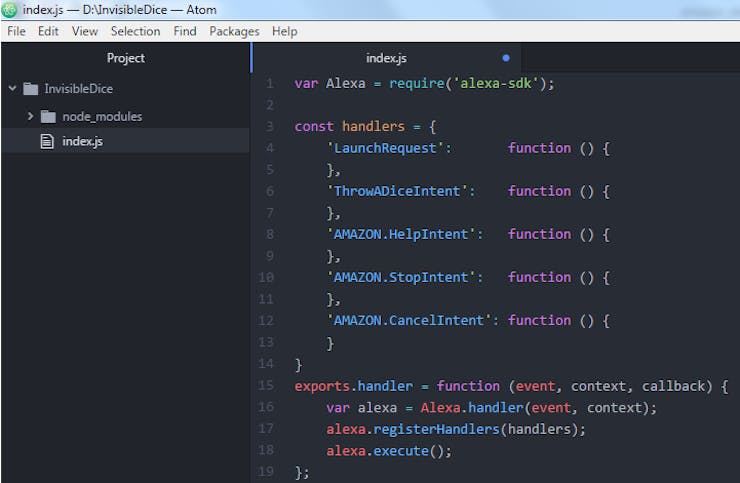Click Alexa.handler call on line 16
This screenshot has height=483, width=740.
(472, 407)
